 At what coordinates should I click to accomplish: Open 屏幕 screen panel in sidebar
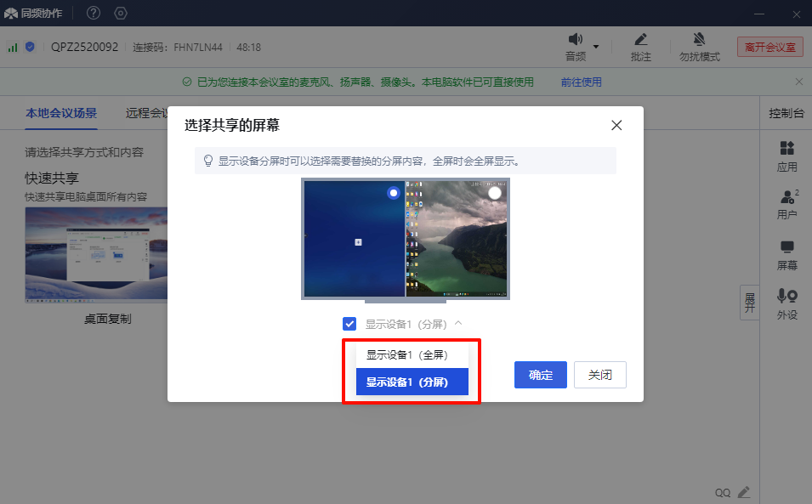(x=786, y=247)
